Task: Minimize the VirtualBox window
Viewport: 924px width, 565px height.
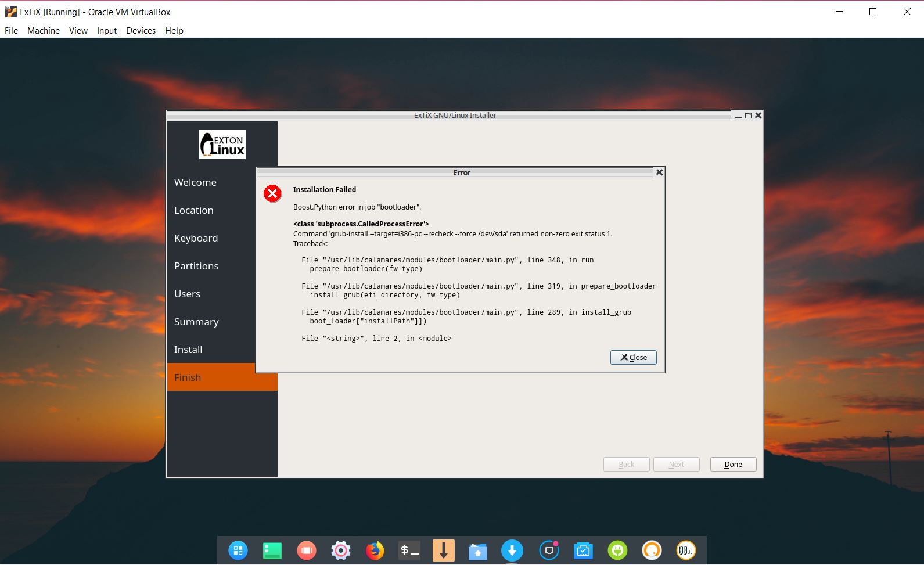Action: pos(839,12)
